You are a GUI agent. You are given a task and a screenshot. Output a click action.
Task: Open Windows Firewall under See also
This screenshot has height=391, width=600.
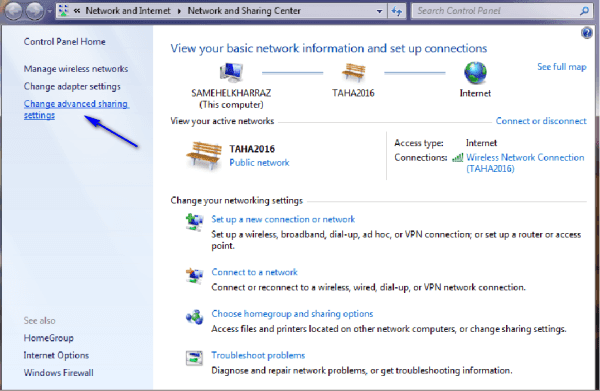pyautogui.click(x=59, y=373)
